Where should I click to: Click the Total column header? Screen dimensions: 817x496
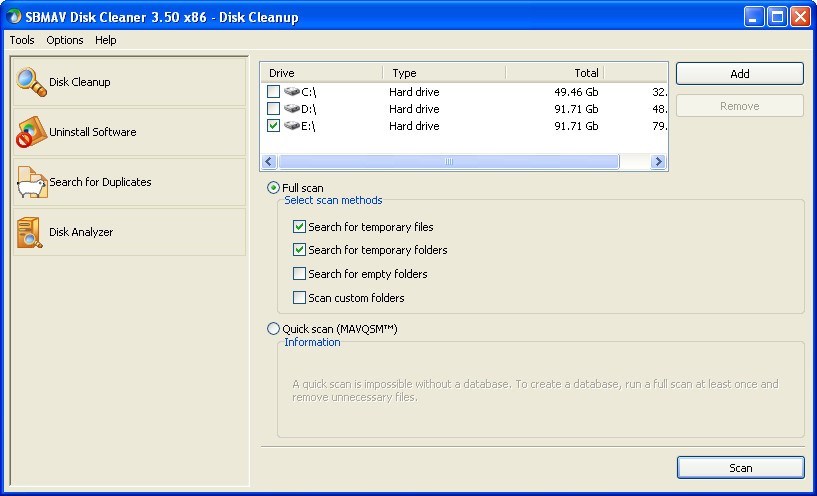point(554,73)
